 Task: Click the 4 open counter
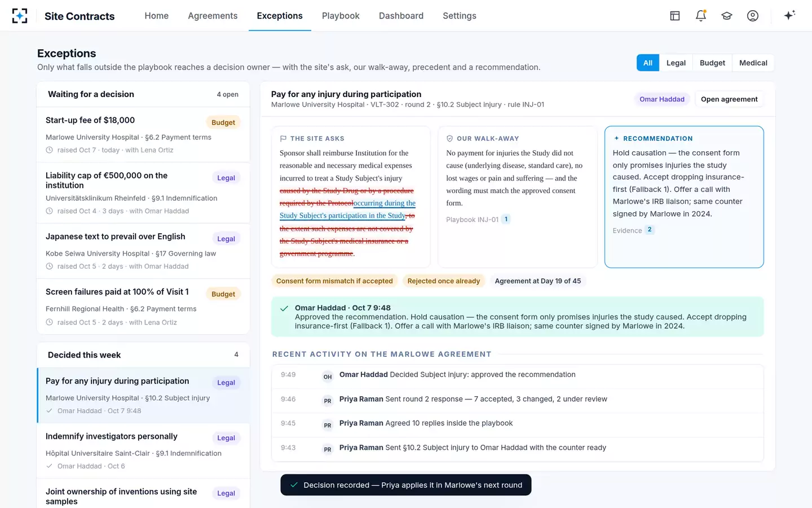click(x=228, y=95)
